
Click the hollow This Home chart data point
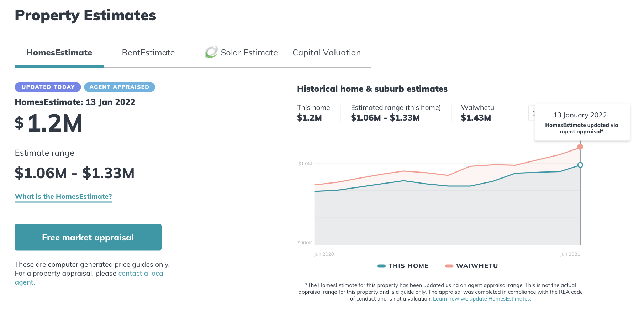coord(580,165)
